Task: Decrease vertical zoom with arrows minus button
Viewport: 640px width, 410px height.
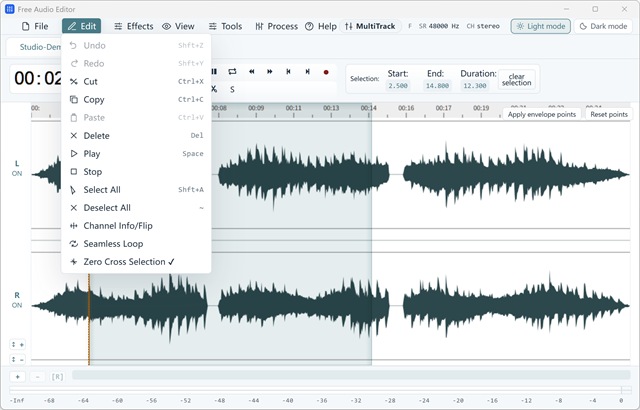Action: tap(18, 359)
